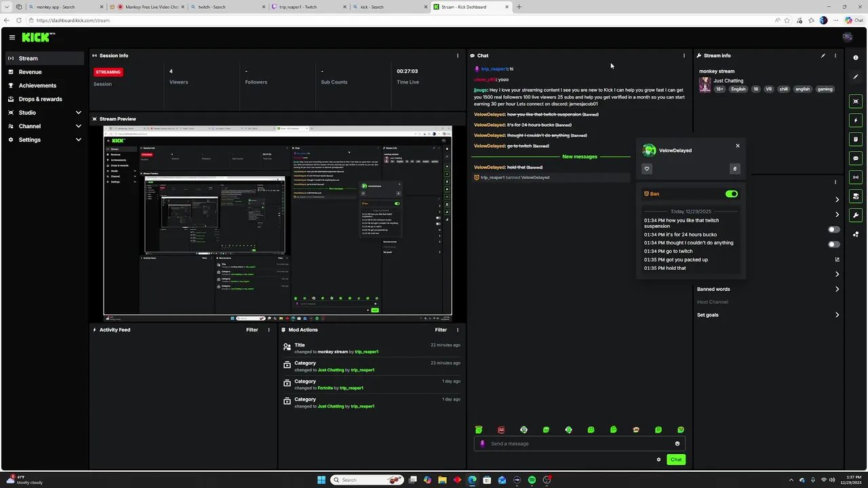Toggle the Ban switch off for VelowDelayed

(x=731, y=194)
